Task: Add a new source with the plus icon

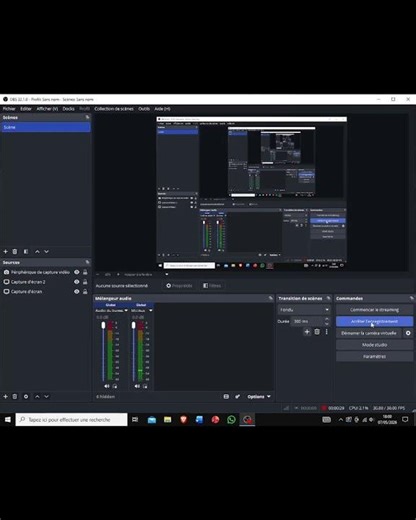Action: pyautogui.click(x=5, y=396)
